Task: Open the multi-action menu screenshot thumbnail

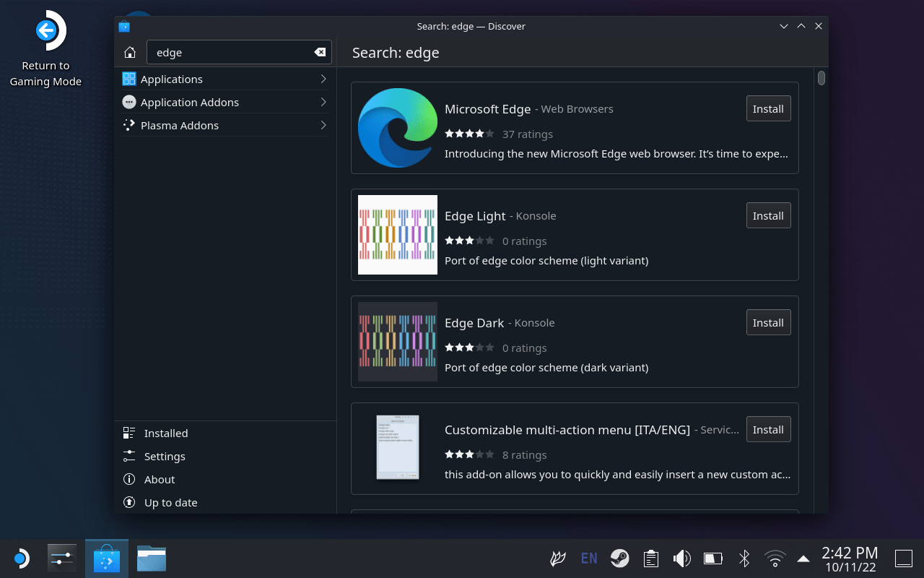Action: pos(398,447)
